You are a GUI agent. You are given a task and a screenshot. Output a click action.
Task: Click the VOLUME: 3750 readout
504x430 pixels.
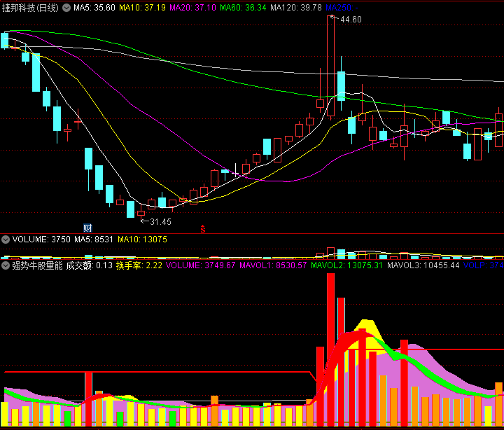point(41,240)
